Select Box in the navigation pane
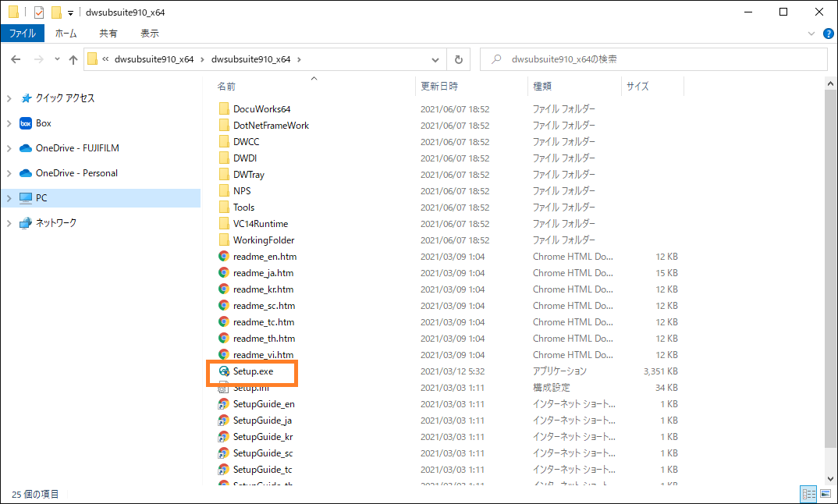Image resolution: width=838 pixels, height=504 pixels. pyautogui.click(x=44, y=123)
